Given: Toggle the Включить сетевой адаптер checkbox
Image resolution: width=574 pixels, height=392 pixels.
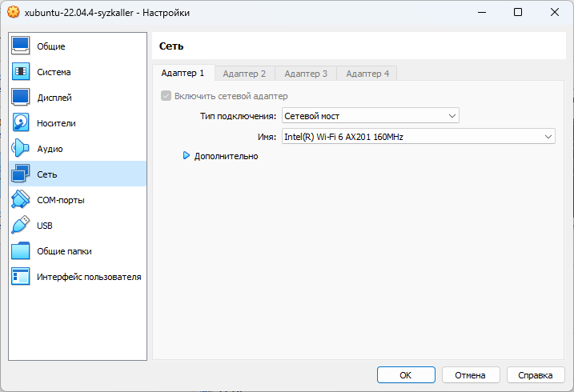Looking at the screenshot, I should coord(167,96).
